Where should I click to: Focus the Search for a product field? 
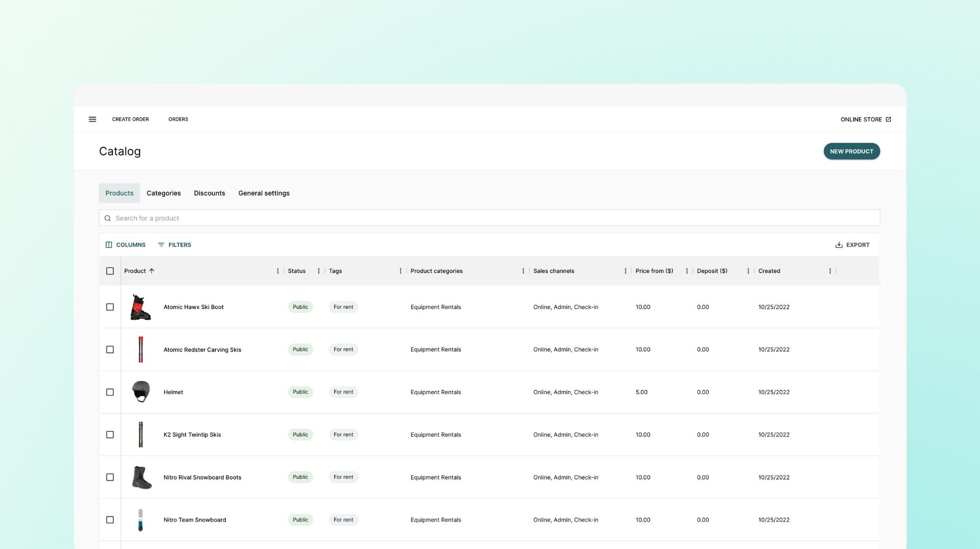coord(489,218)
